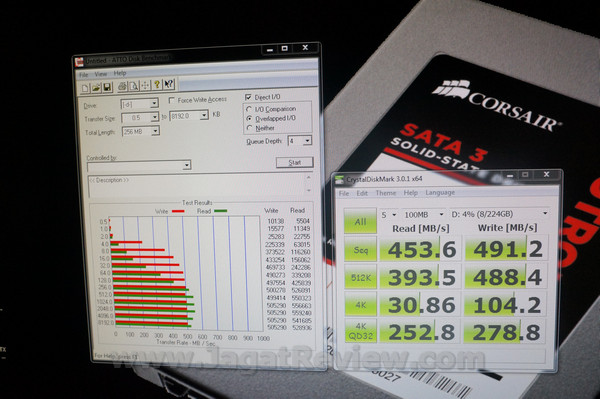Viewport: 600px width, 399px height.
Task: Open the Help menu in ATTO Disk Benchmark
Action: (x=120, y=73)
